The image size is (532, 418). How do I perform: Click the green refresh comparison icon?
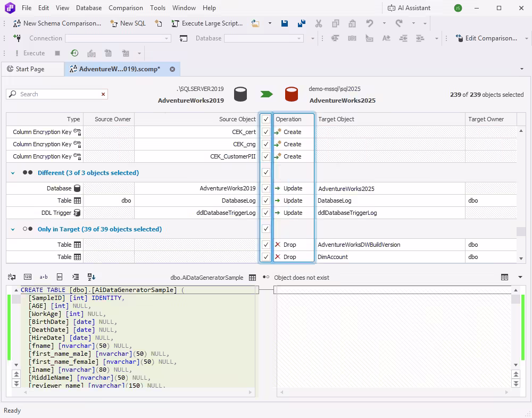point(74,53)
